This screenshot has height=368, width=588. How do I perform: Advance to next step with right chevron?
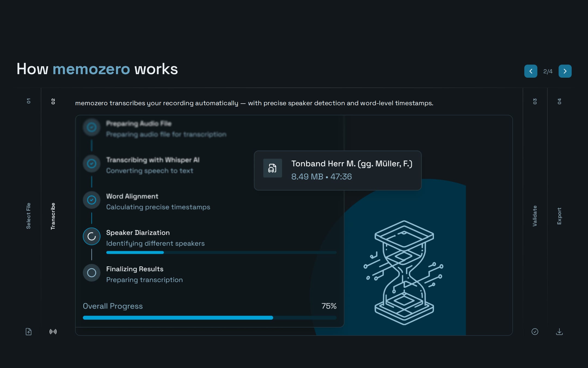565,71
